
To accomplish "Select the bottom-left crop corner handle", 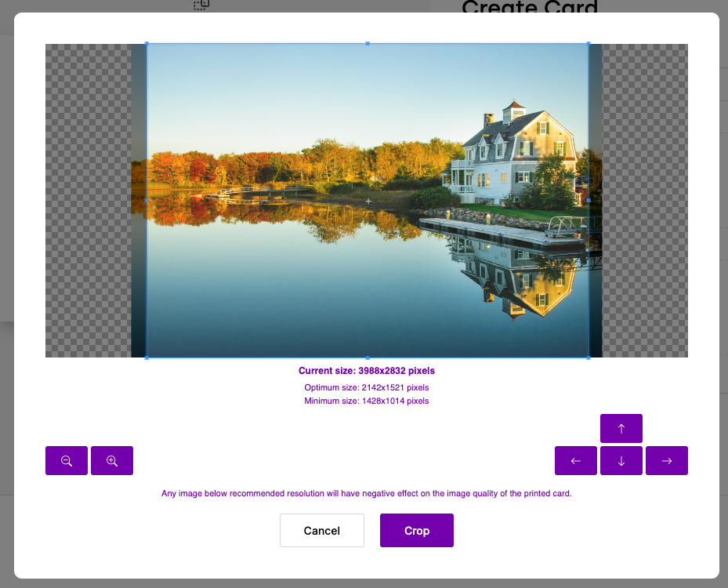I will [x=147, y=358].
